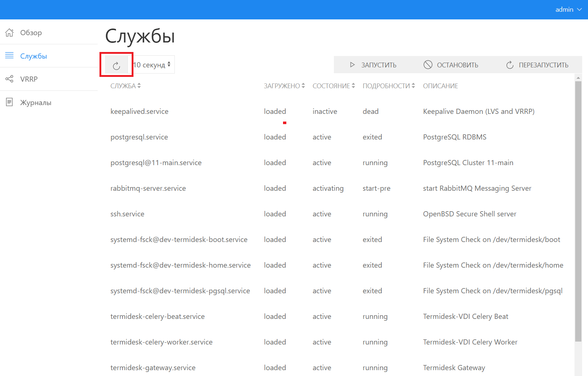Image resolution: width=588 pixels, height=376 pixels.
Task: Click the play icon on Запустить
Action: (352, 65)
